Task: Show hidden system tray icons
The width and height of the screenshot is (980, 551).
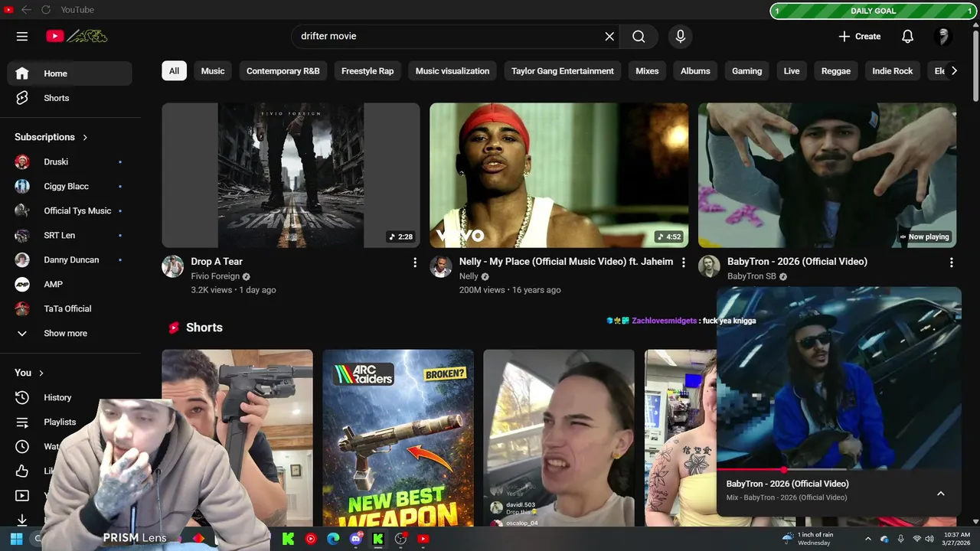Action: coord(867,539)
